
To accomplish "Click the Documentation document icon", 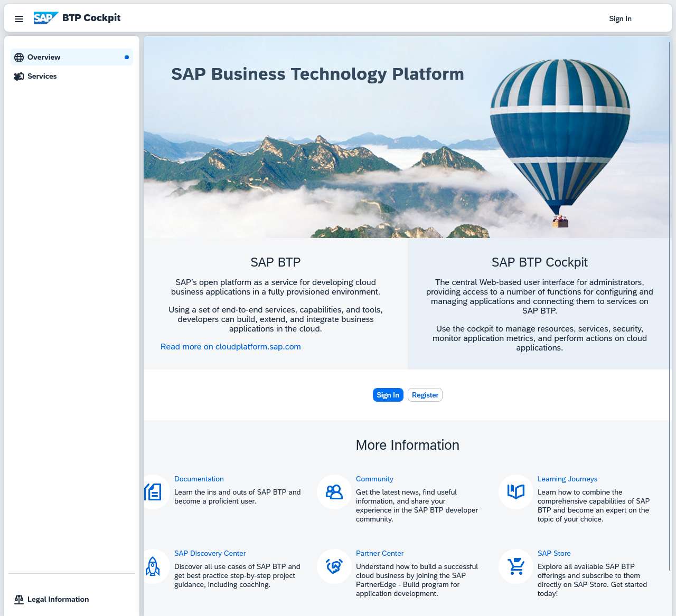I will [x=153, y=492].
